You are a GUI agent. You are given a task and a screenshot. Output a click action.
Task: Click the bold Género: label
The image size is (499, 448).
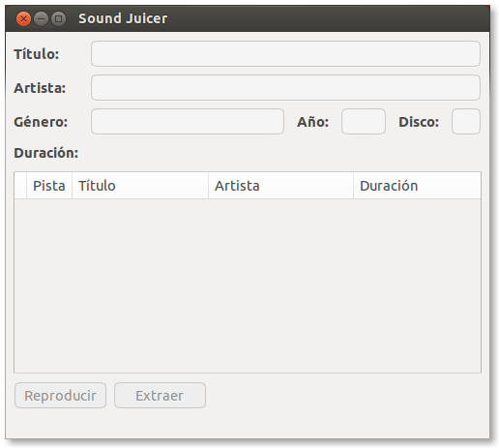41,122
